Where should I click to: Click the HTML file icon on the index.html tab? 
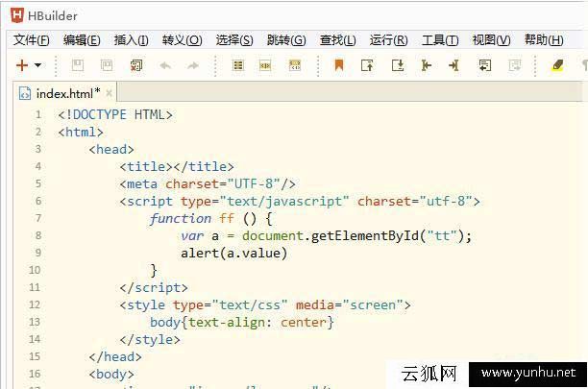pyautogui.click(x=25, y=93)
